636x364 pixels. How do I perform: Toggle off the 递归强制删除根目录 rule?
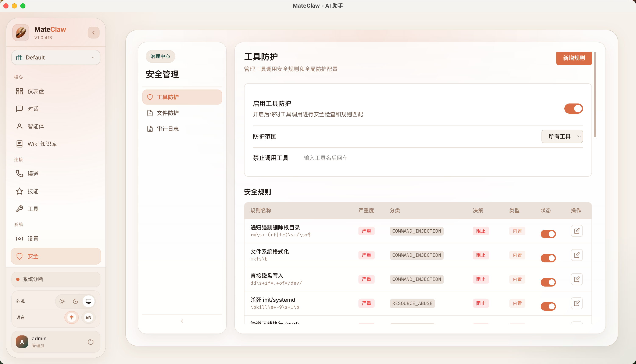pos(548,234)
